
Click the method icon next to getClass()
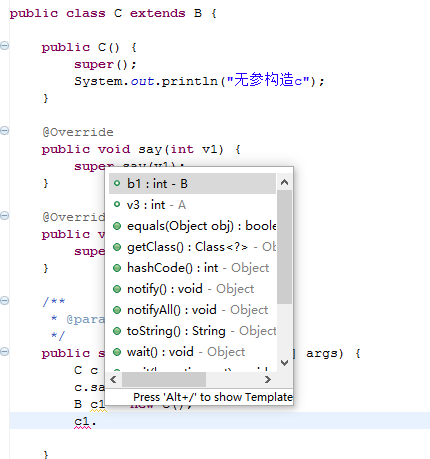click(117, 247)
